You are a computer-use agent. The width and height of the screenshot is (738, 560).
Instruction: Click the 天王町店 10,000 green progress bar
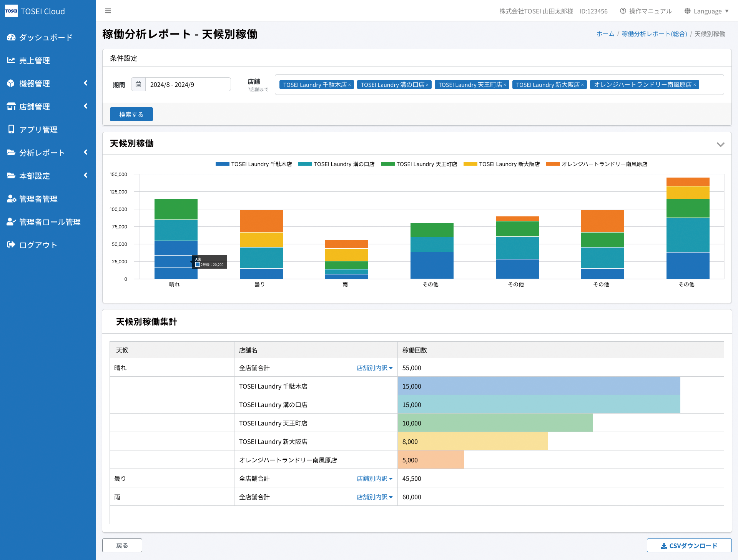(x=495, y=423)
